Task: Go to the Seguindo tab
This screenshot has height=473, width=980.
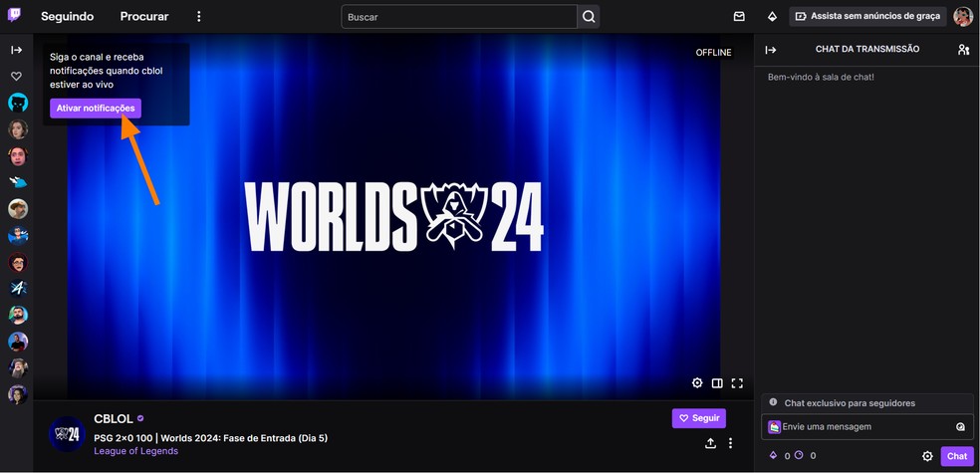Action: click(x=68, y=16)
